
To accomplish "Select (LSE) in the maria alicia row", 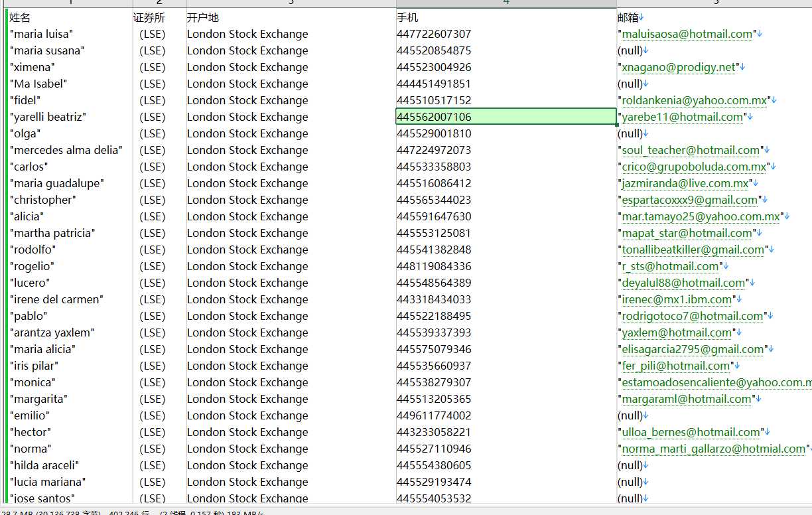I will (152, 349).
